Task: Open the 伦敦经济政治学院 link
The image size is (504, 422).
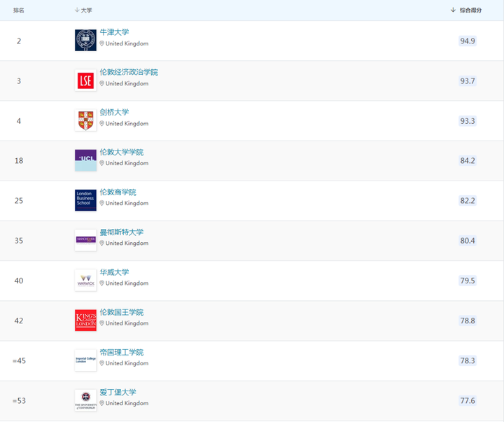Action: pos(129,72)
